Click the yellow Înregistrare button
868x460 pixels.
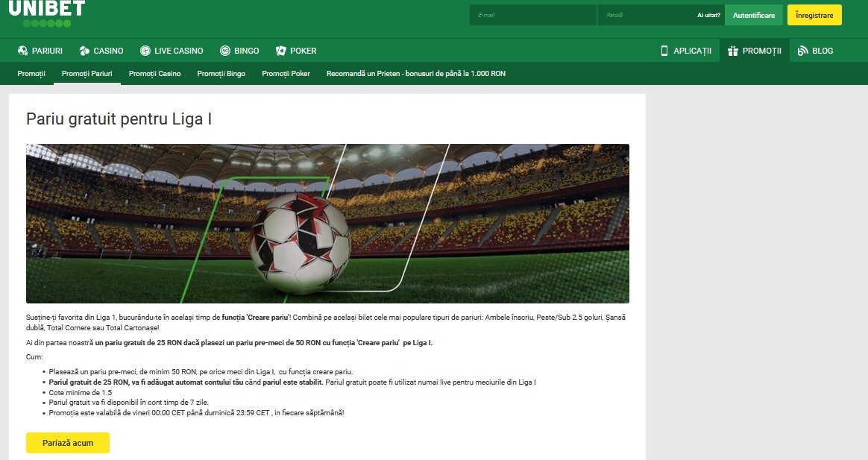coord(814,16)
